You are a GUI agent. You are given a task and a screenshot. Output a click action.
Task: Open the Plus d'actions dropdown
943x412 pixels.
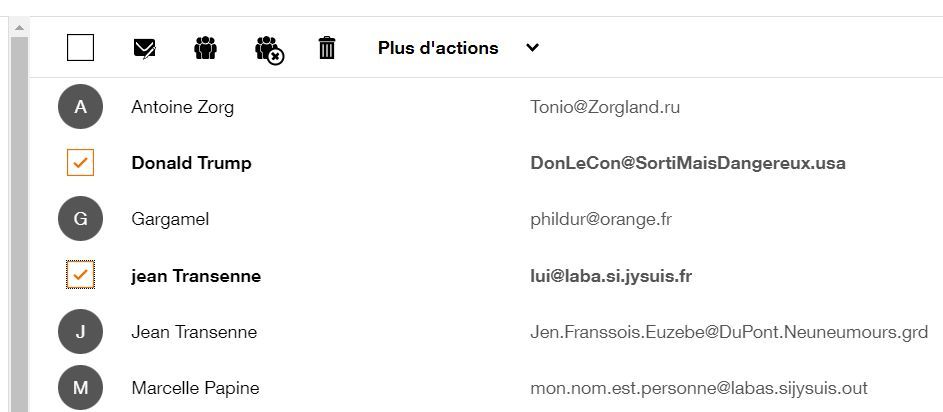438,48
